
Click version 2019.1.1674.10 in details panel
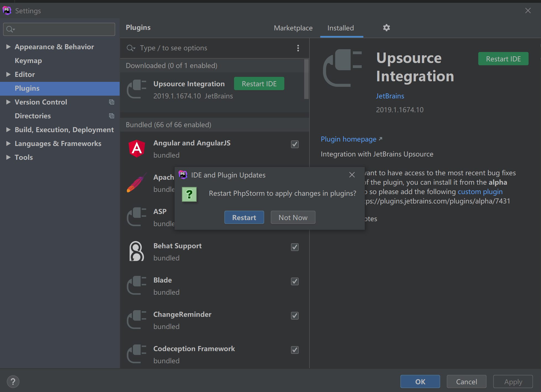click(400, 110)
